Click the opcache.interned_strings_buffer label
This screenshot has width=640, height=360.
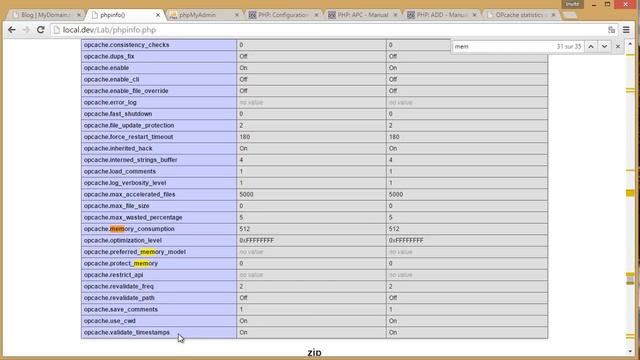click(x=131, y=160)
